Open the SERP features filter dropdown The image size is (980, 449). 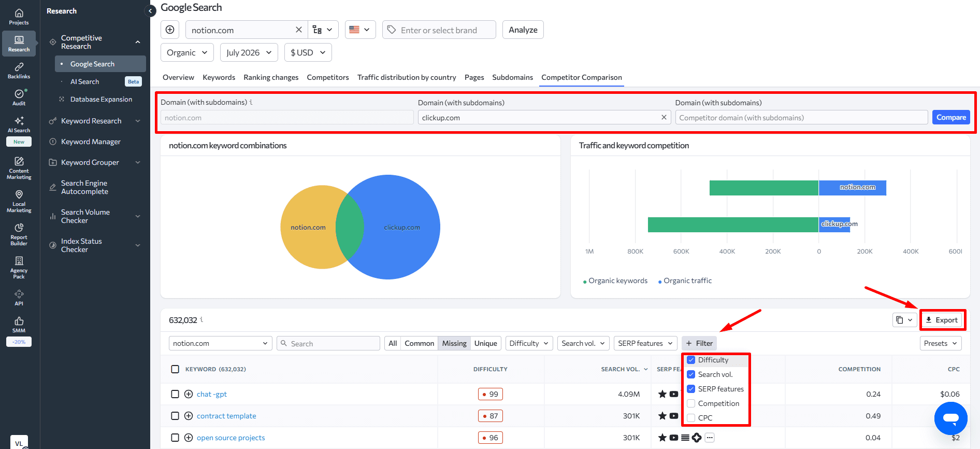(x=645, y=343)
